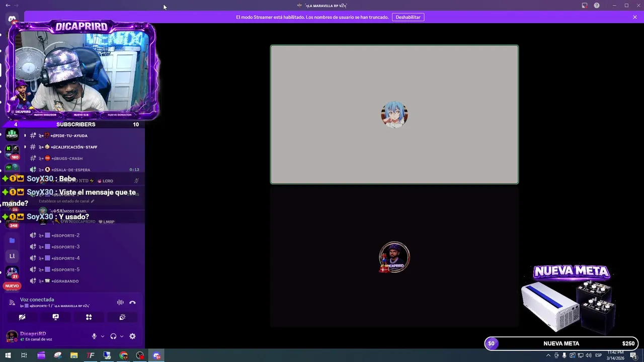The image size is (644, 362).
Task: Open the server with 348 badge
Action: pos(12,221)
